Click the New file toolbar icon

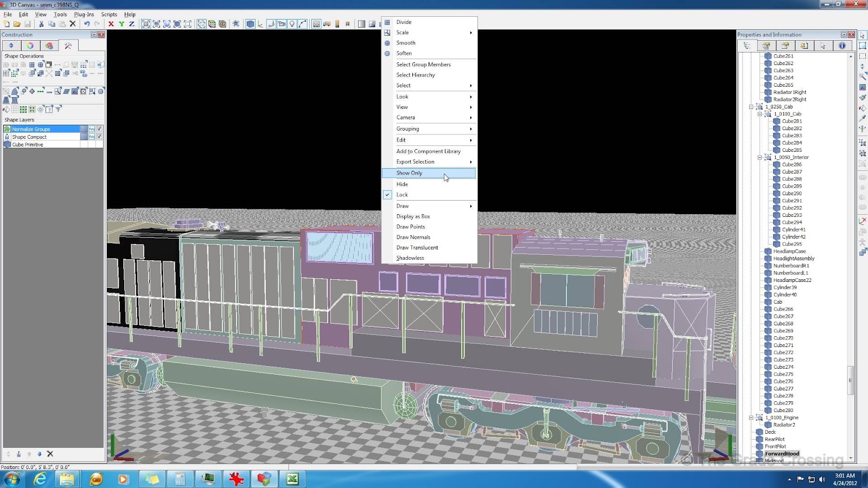tap(7, 24)
